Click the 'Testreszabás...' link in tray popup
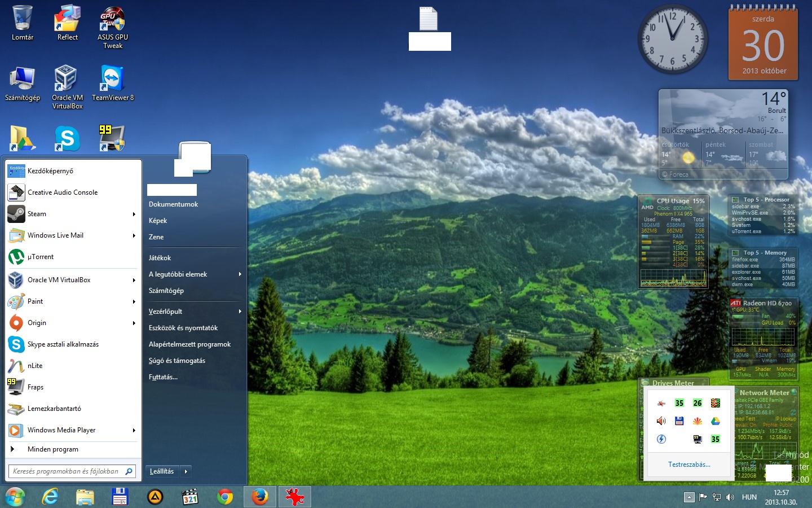Image resolution: width=812 pixels, height=508 pixels. 689,465
